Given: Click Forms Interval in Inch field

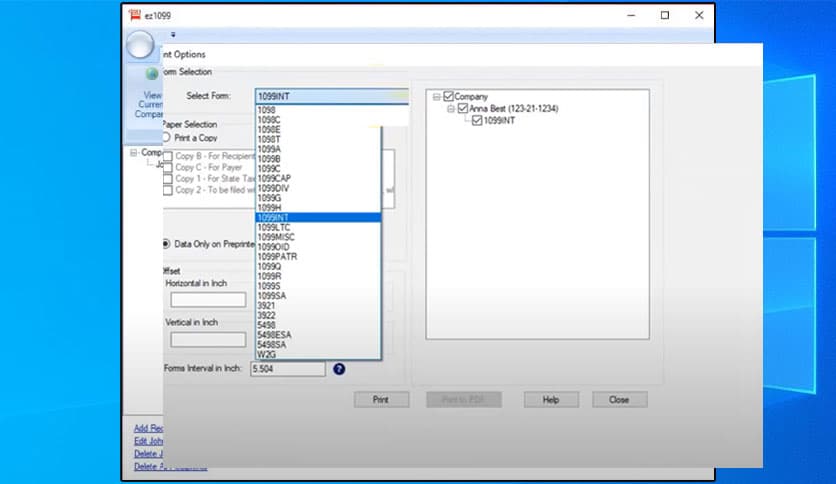Looking at the screenshot, I should click(x=288, y=369).
